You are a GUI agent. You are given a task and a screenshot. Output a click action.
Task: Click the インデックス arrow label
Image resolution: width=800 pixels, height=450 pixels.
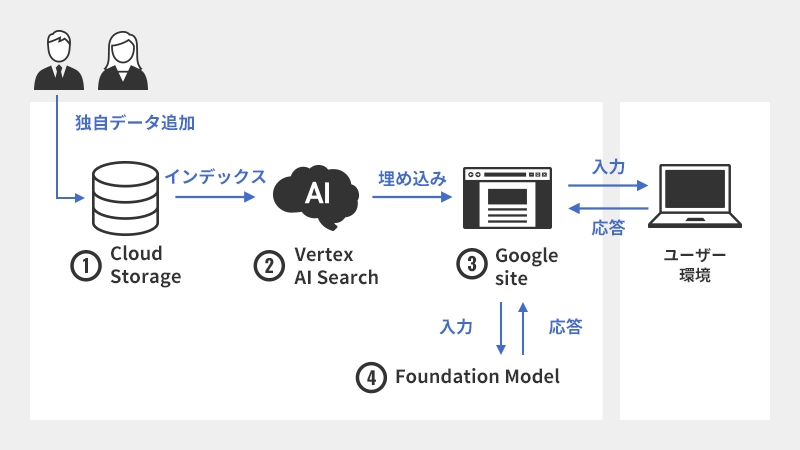(215, 176)
